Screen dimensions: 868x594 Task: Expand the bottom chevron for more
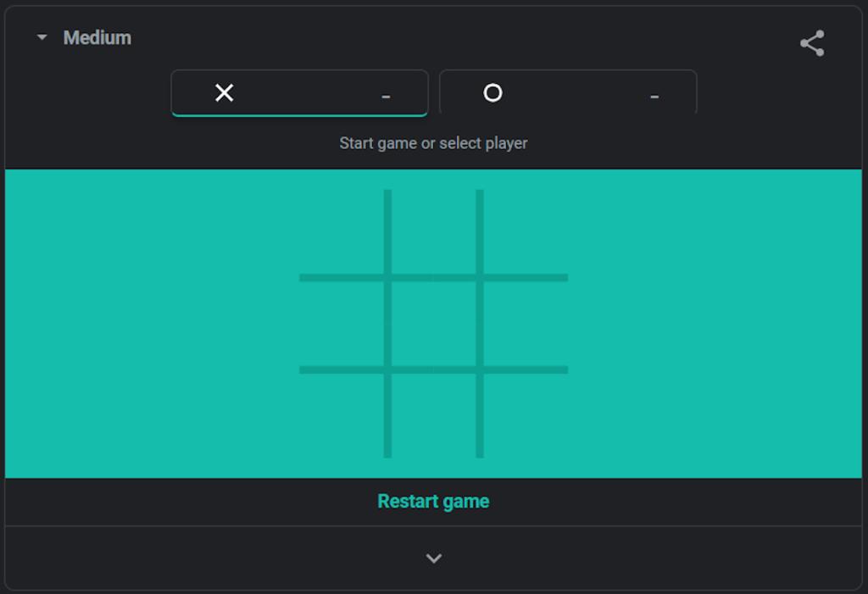[433, 558]
